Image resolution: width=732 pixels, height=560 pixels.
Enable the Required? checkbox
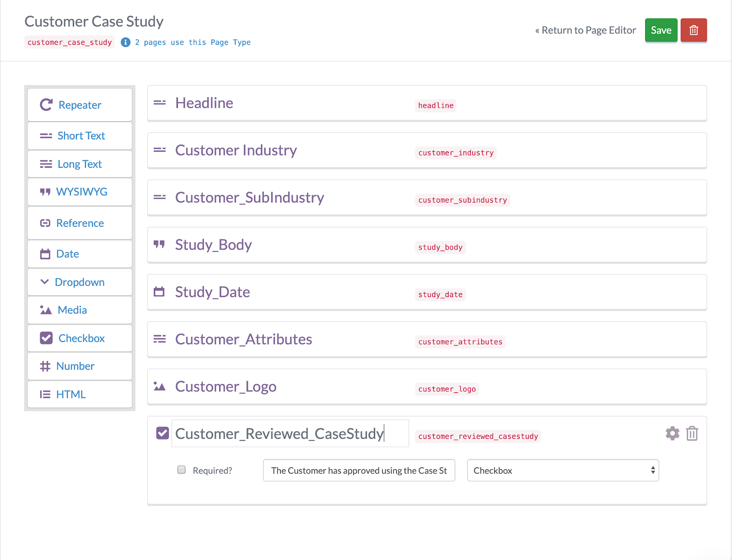(182, 470)
